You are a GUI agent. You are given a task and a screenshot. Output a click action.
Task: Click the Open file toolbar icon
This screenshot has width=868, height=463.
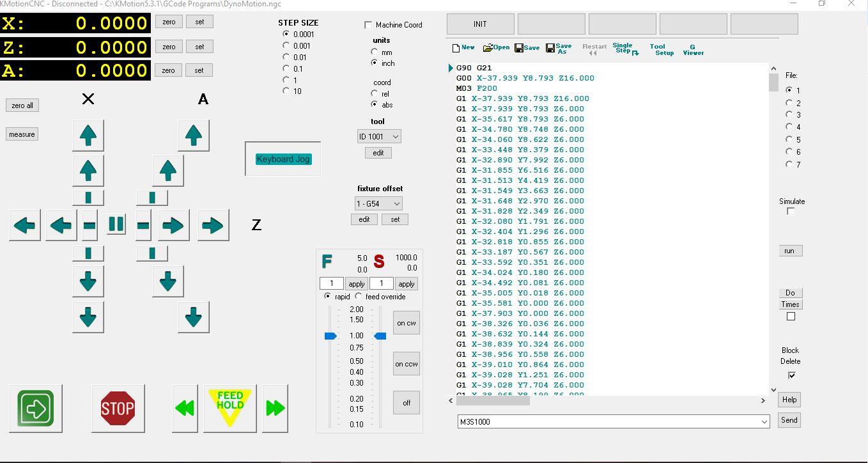pyautogui.click(x=496, y=48)
